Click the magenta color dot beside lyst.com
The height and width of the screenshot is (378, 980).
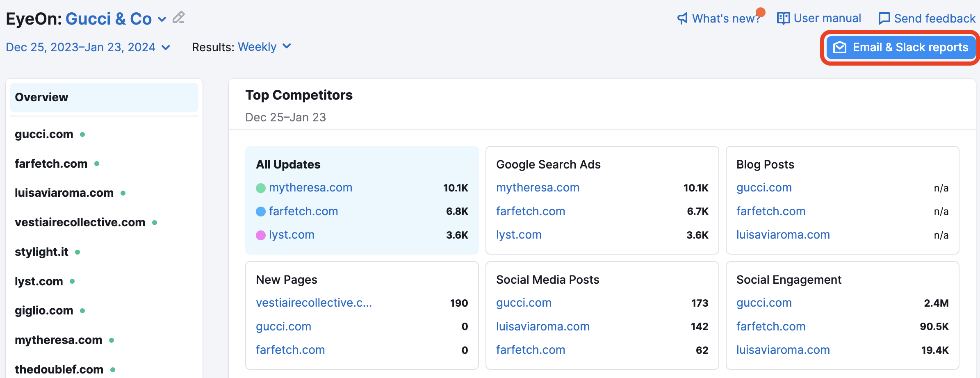tap(261, 235)
